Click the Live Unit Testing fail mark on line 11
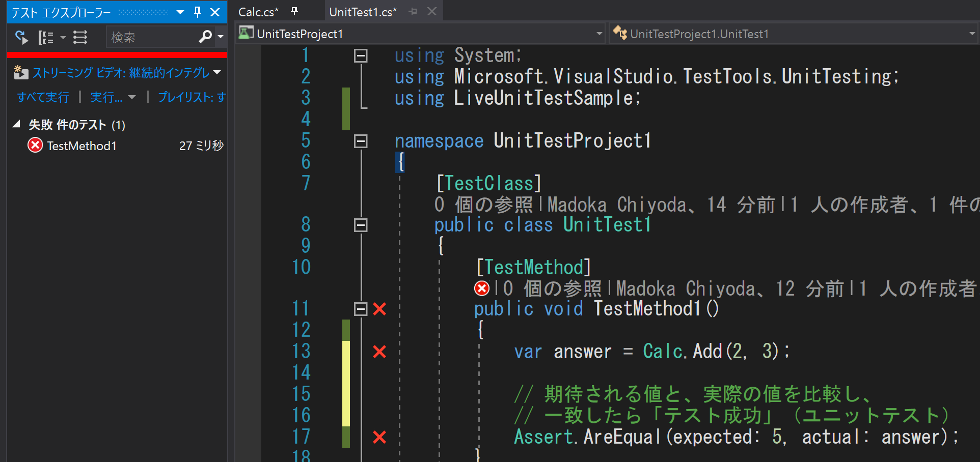The height and width of the screenshot is (462, 980). pyautogui.click(x=379, y=309)
